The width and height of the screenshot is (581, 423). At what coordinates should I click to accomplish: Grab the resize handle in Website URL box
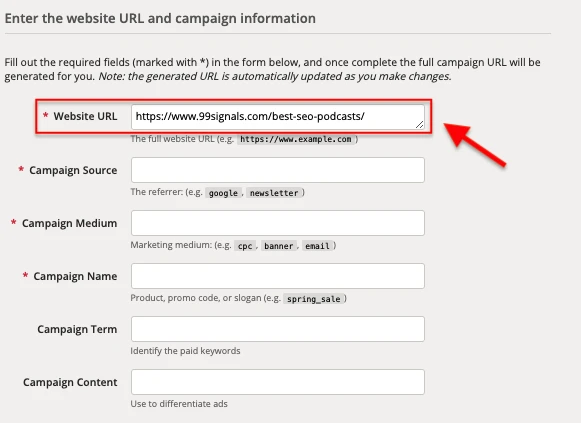coord(419,125)
